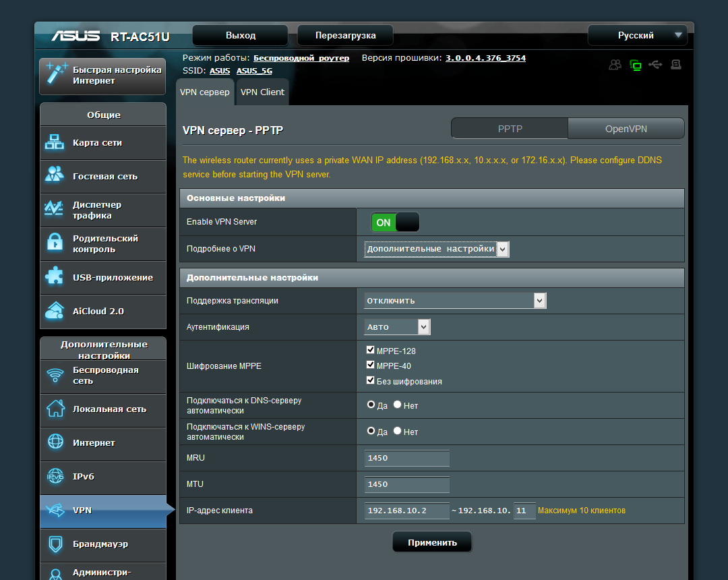728x580 pixels.
Task: Uncheck the Без шифрования checkbox
Action: click(371, 380)
